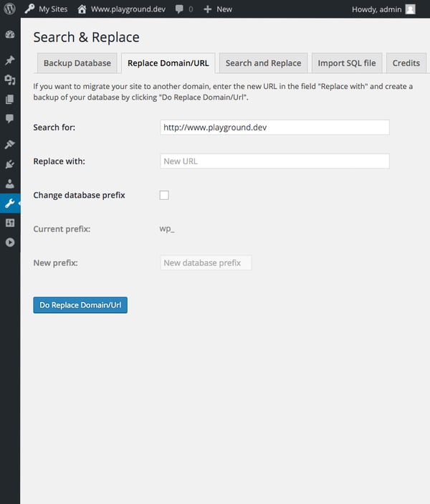Viewport: 430px width, 504px height.
Task: Go to Dashboard in the sidebar
Action: coord(10,34)
